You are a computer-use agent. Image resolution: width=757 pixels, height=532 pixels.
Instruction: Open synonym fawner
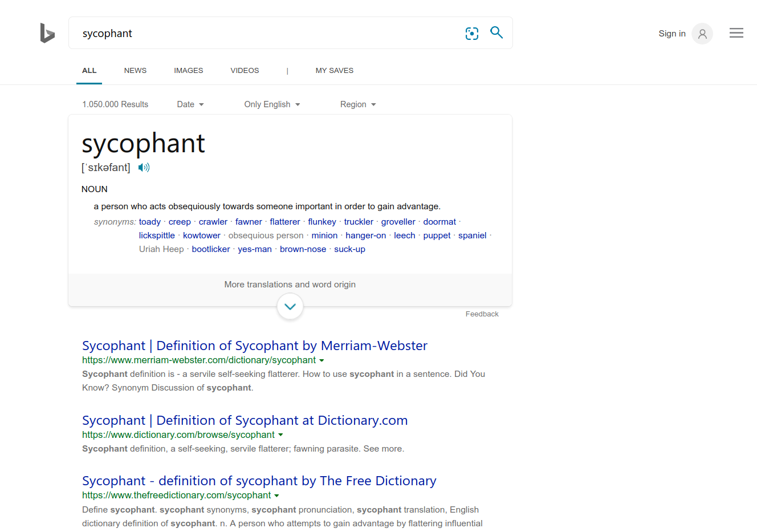tap(249, 222)
